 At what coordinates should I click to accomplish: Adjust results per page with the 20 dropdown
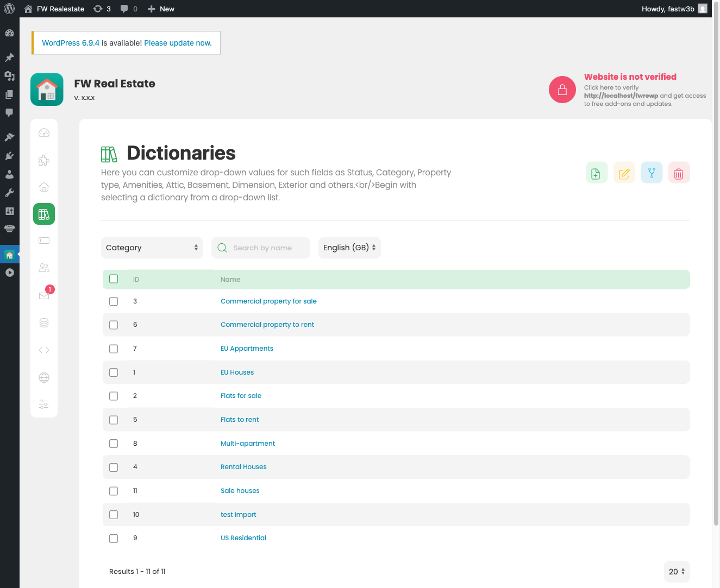coord(676,571)
